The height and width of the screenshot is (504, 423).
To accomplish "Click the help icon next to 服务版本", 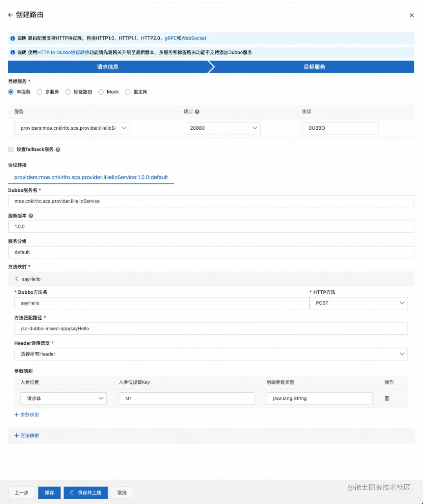I will [31, 216].
